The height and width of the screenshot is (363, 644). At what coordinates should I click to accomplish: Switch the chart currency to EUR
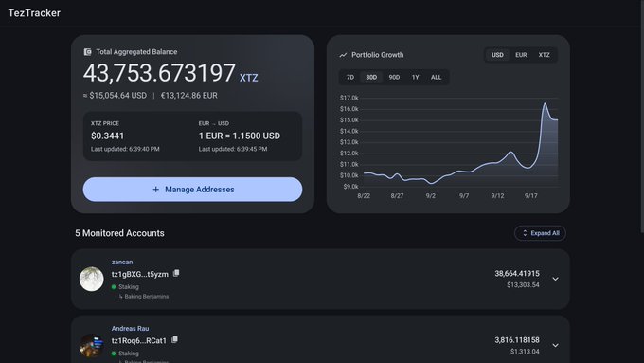(521, 55)
